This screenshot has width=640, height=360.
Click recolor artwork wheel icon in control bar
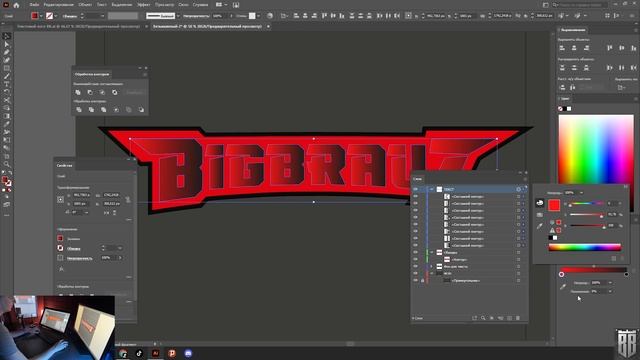tap(270, 16)
